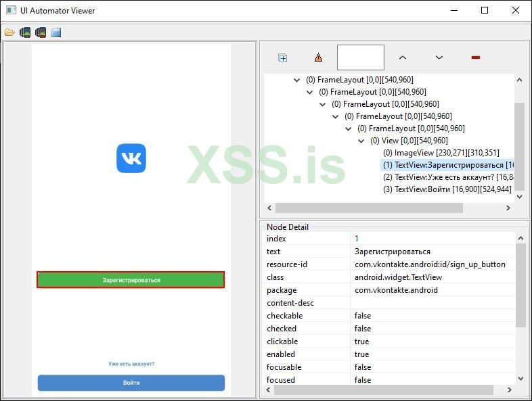532x401 pixels.
Task: Click text value Зарегистрироваться in Node Detail
Action: [x=392, y=252]
